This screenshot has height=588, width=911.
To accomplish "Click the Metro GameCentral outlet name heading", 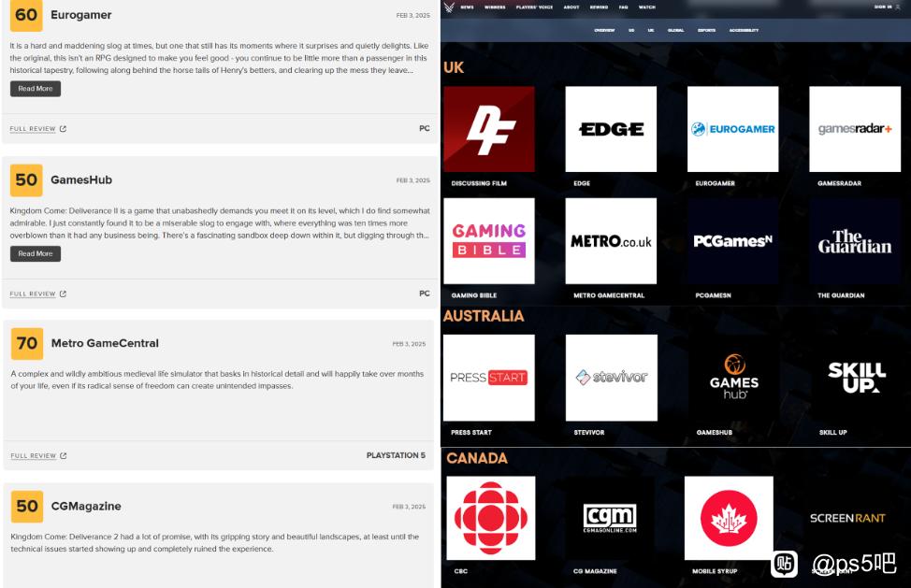I will 105,343.
